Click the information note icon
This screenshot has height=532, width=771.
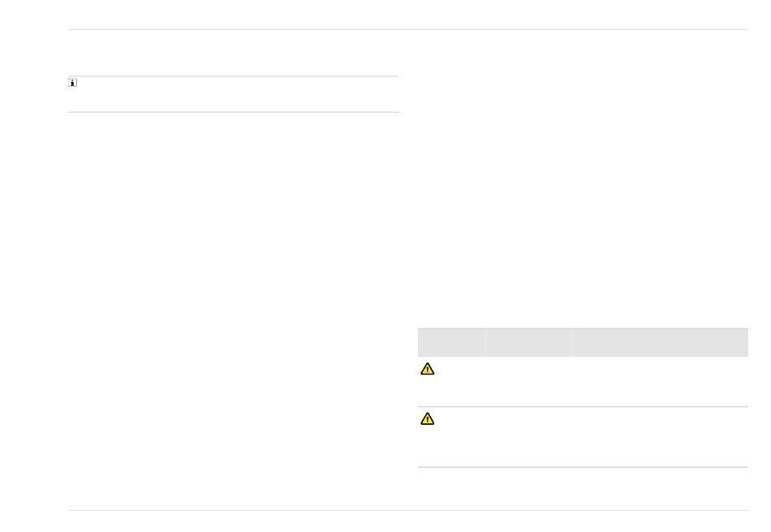(73, 83)
